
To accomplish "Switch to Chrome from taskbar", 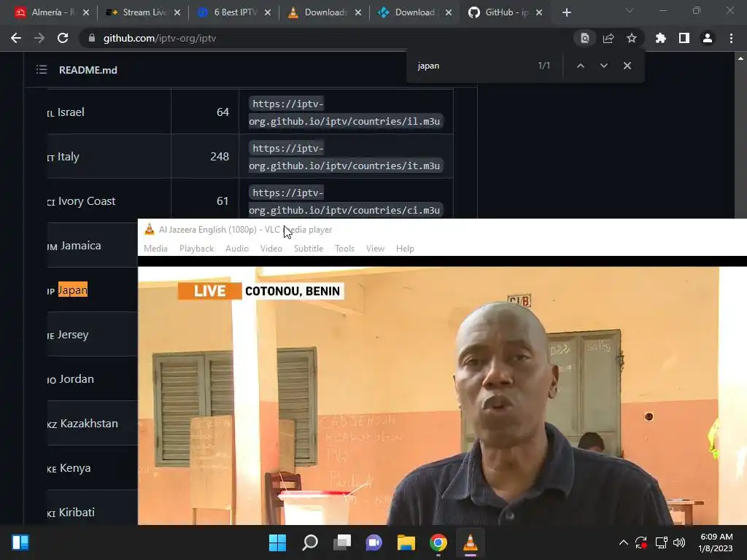I will pos(438,542).
